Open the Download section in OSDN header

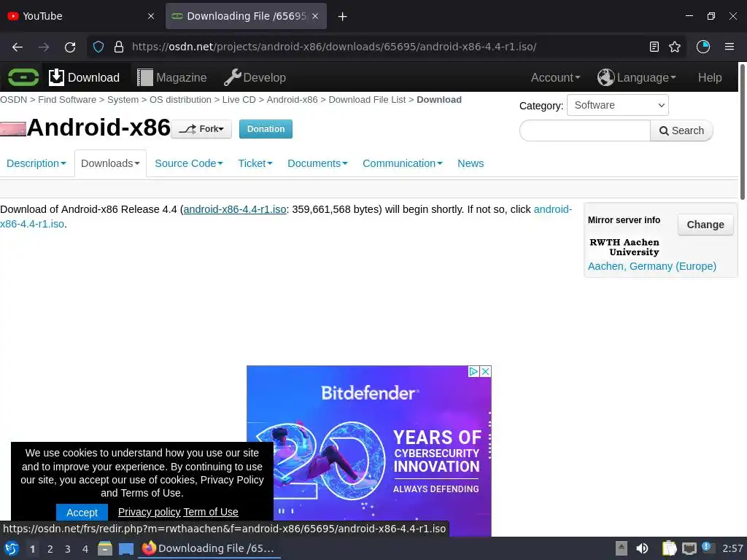[85, 77]
